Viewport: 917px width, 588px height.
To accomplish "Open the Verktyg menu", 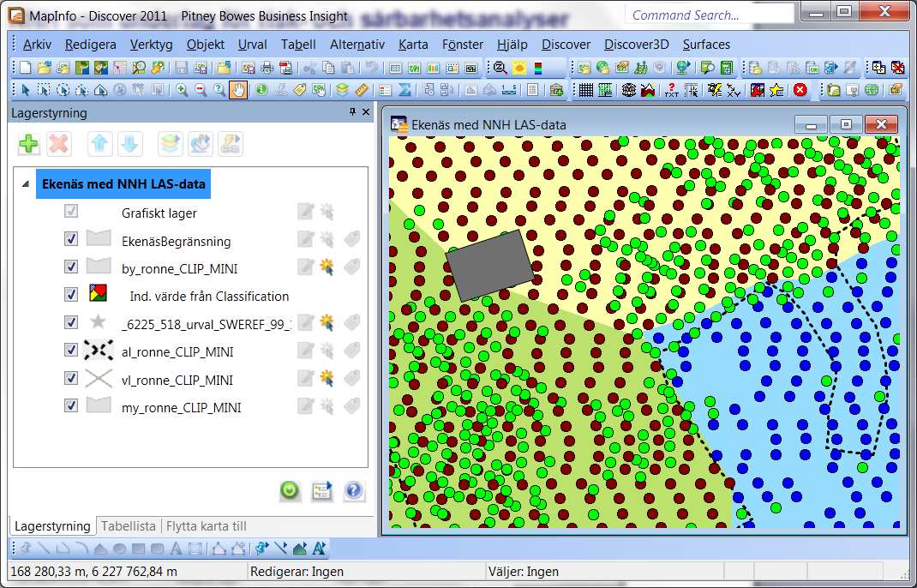I will pos(152,45).
